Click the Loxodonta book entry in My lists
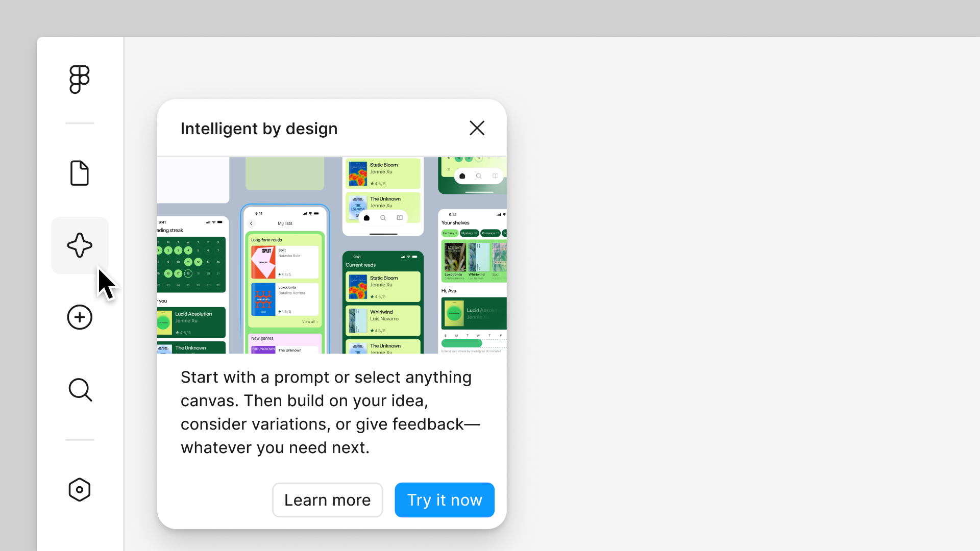 [x=285, y=299]
